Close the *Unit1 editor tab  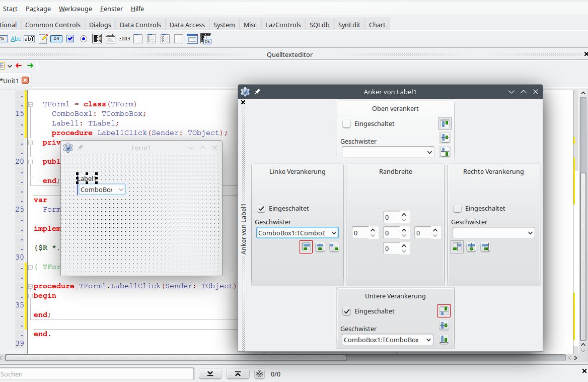click(x=25, y=80)
